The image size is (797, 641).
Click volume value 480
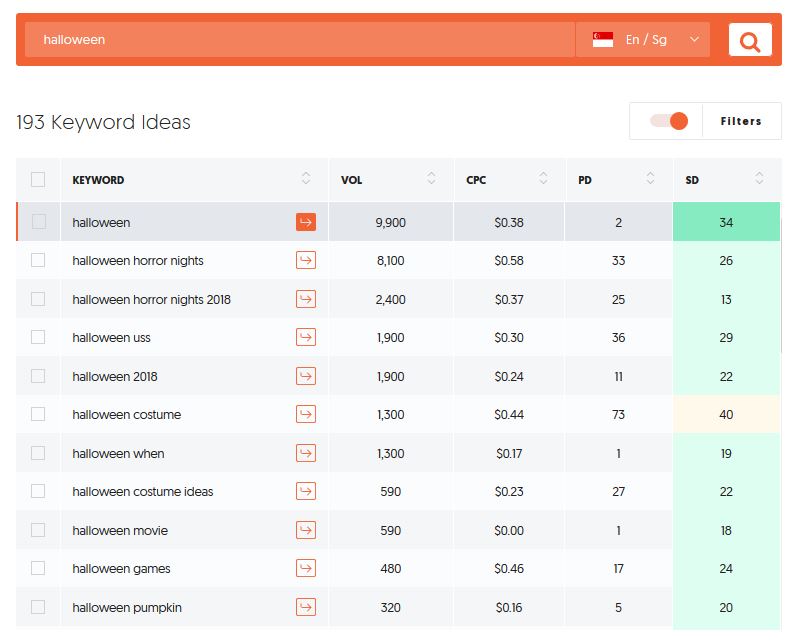pos(390,569)
